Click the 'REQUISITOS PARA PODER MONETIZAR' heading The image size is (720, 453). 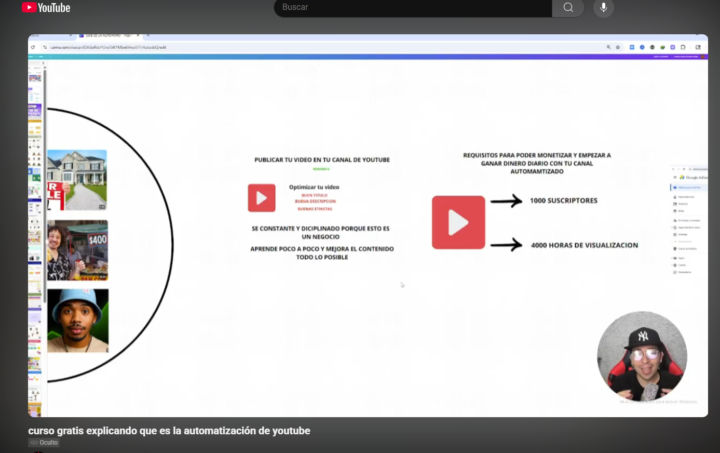(537, 163)
